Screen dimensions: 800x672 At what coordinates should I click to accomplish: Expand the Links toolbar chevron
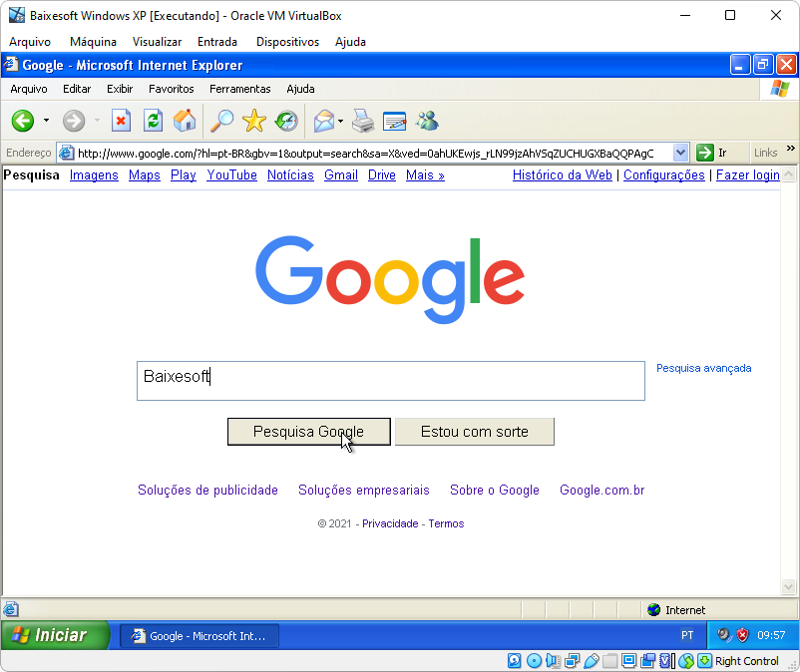(x=791, y=149)
